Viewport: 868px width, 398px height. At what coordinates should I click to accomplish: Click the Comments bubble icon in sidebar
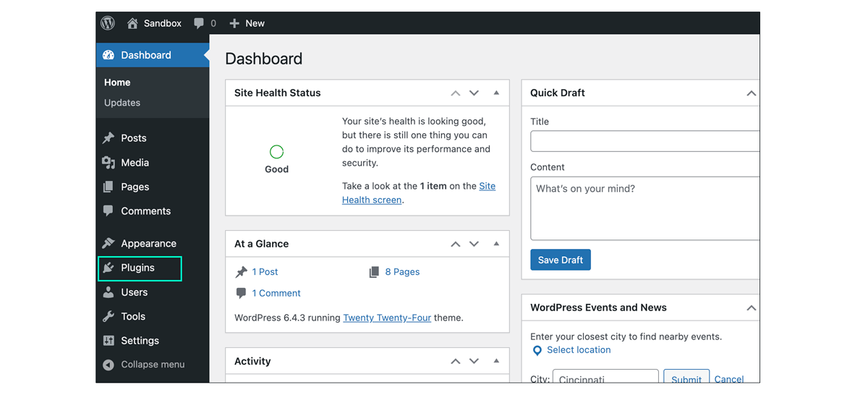click(x=109, y=211)
